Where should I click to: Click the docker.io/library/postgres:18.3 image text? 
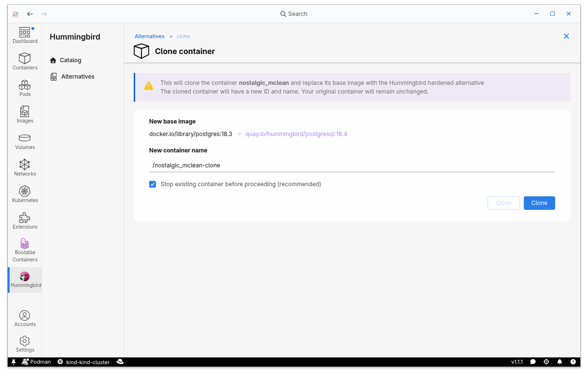[x=191, y=134]
